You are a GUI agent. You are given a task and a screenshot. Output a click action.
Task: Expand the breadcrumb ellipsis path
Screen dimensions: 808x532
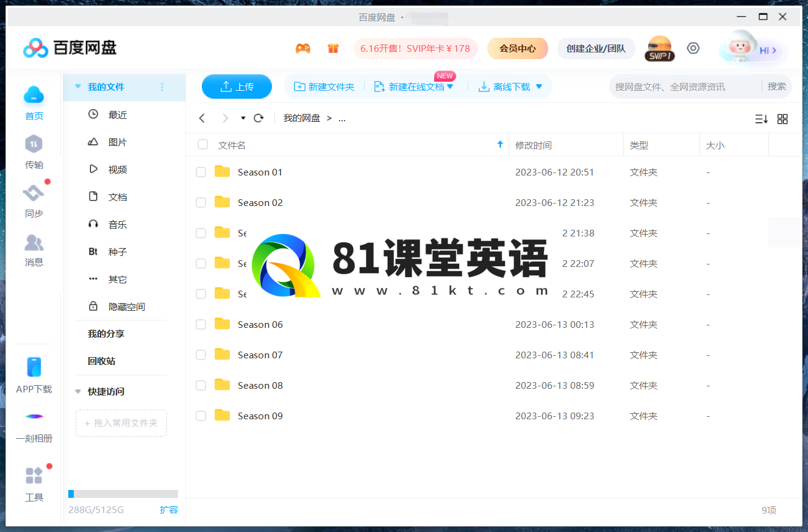pos(341,118)
